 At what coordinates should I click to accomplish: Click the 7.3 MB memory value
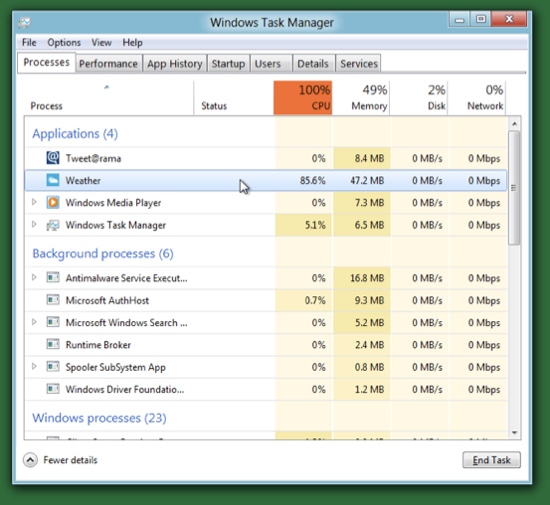coord(369,203)
